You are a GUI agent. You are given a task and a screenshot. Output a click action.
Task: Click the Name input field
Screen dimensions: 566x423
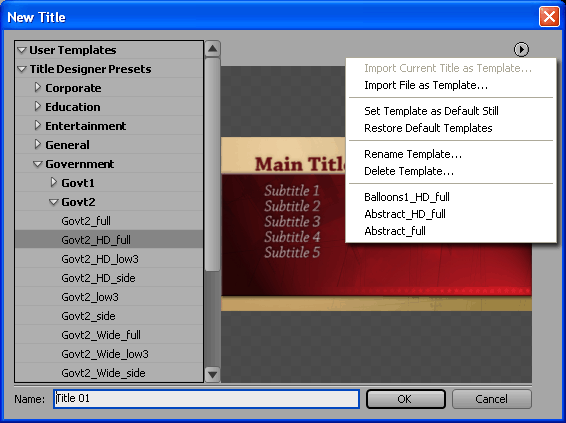[x=206, y=399]
